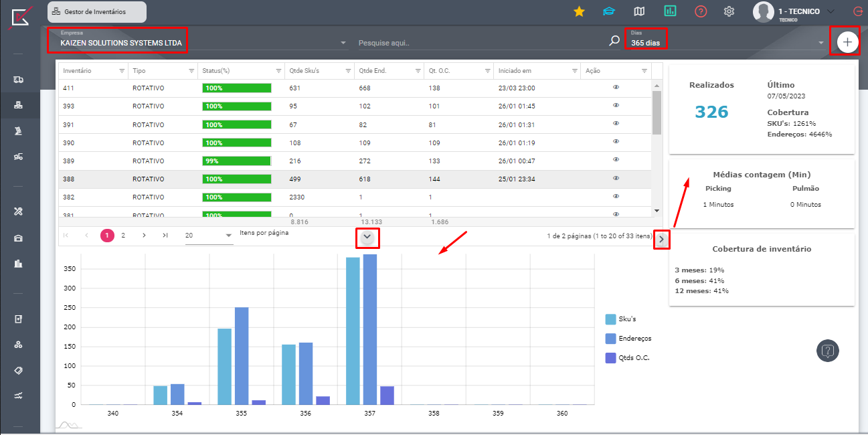This screenshot has height=435, width=868.
Task: Click the truck icon in left sidebar
Action: point(19,80)
